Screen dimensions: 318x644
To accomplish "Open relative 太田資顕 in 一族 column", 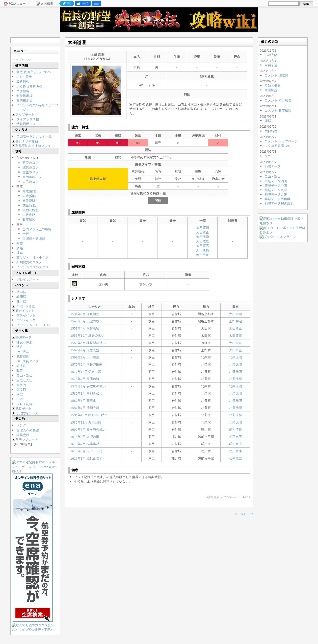I will tap(202, 228).
